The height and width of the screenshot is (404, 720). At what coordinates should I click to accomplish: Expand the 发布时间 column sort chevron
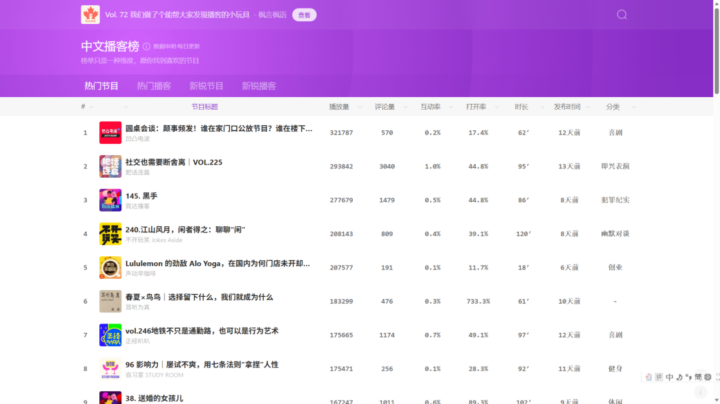click(x=588, y=107)
